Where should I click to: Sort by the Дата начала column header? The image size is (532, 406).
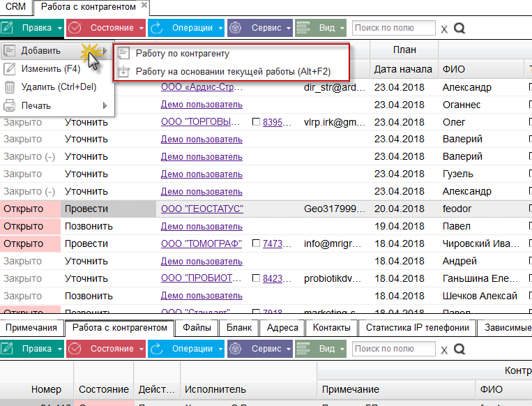click(x=403, y=69)
